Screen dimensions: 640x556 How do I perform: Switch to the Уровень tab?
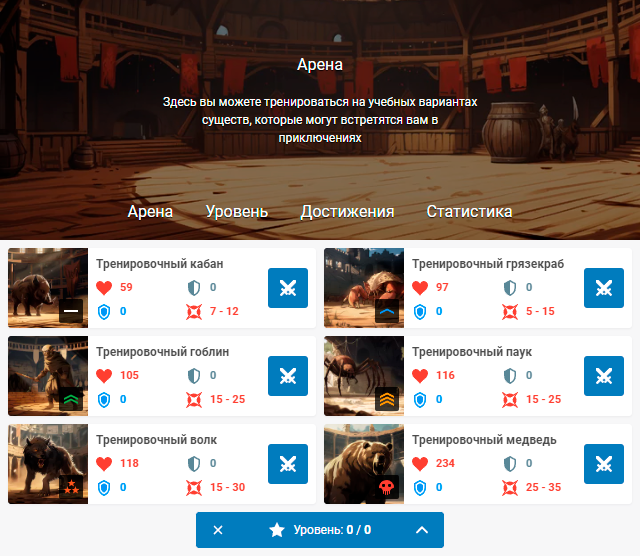237,211
